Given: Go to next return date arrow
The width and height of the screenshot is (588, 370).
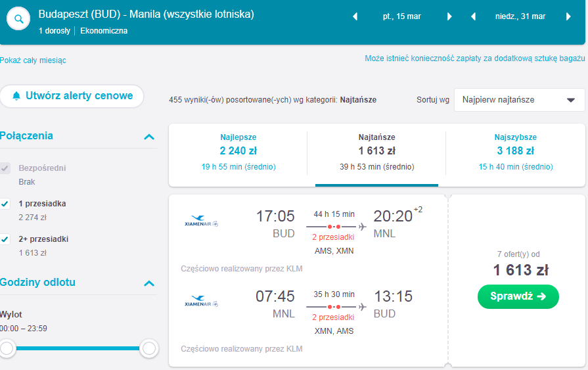Looking at the screenshot, I should [x=568, y=16].
